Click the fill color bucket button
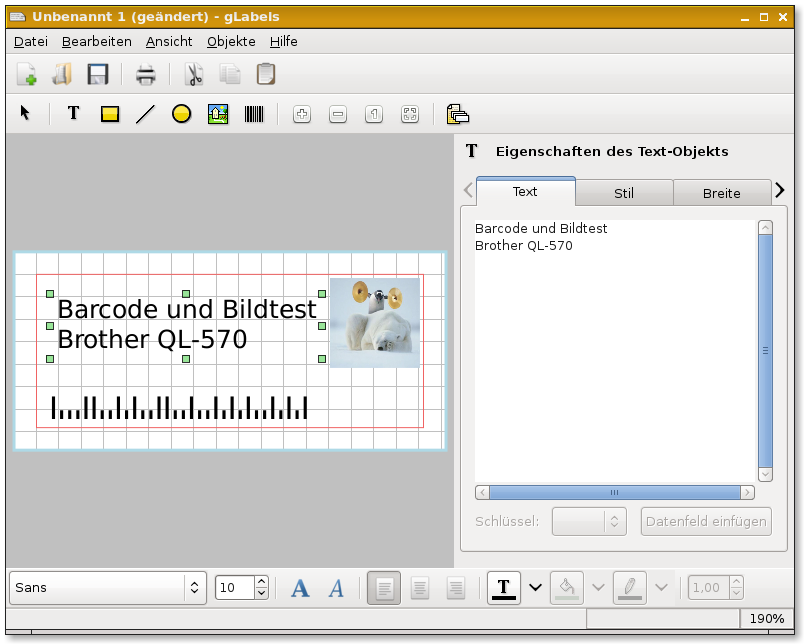 [x=567, y=588]
